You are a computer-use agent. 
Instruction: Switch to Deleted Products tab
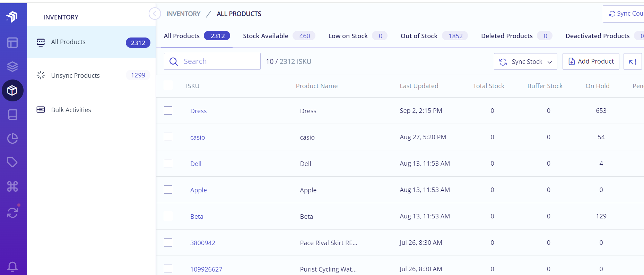[x=516, y=36]
